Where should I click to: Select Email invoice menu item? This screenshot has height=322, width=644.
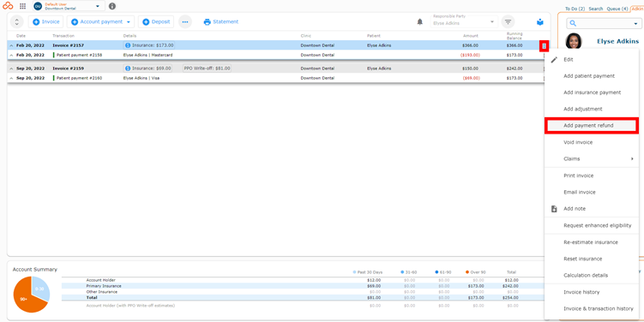pyautogui.click(x=592, y=192)
